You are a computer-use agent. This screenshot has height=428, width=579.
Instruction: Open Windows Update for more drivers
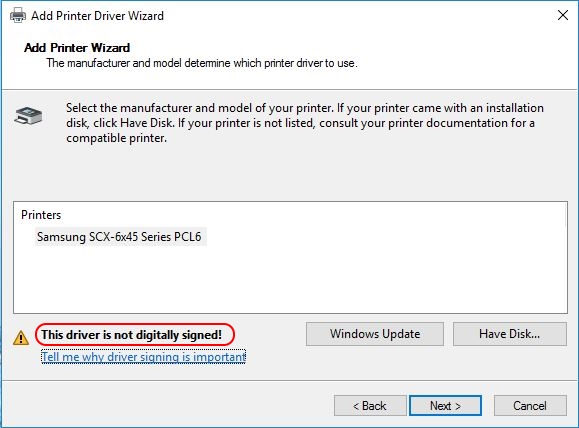coord(375,334)
